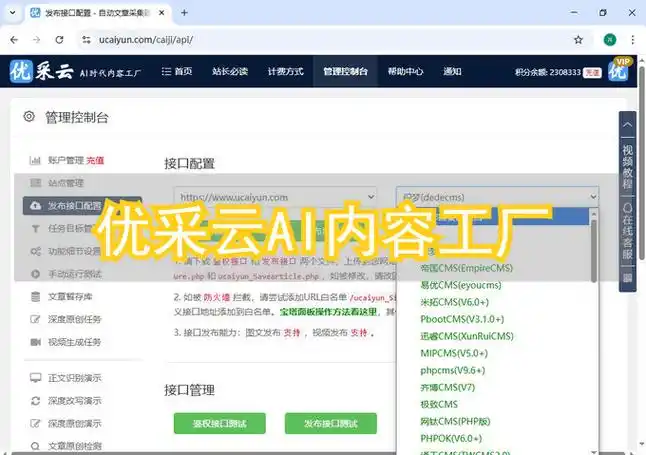
Task: Open 视频教程 on the side panel
Action: [627, 167]
